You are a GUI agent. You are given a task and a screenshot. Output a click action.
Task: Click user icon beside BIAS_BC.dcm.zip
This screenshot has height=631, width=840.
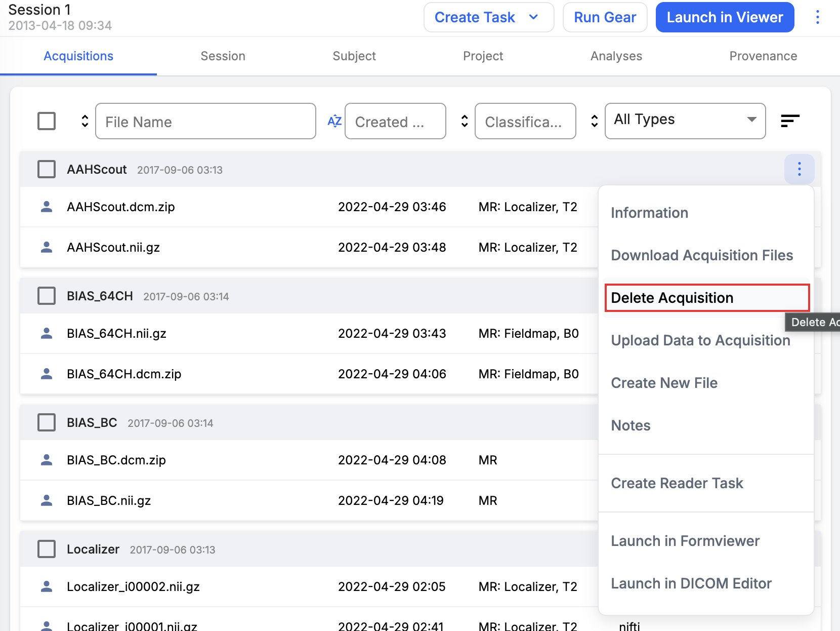tap(47, 460)
